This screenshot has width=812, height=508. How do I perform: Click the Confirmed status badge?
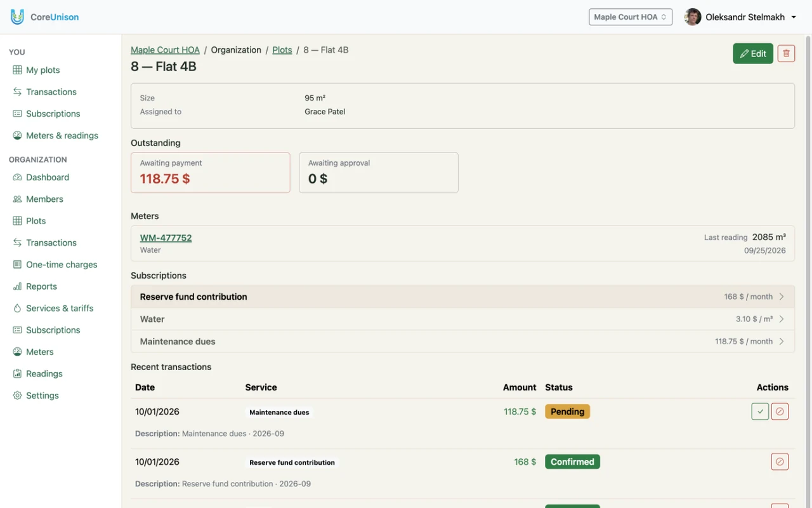point(572,462)
